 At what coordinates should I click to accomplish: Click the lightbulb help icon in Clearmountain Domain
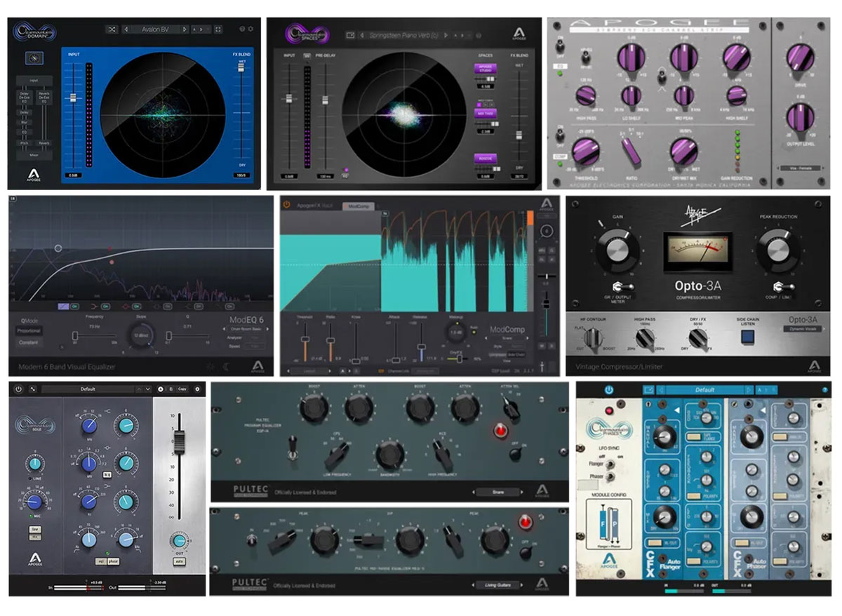click(243, 29)
